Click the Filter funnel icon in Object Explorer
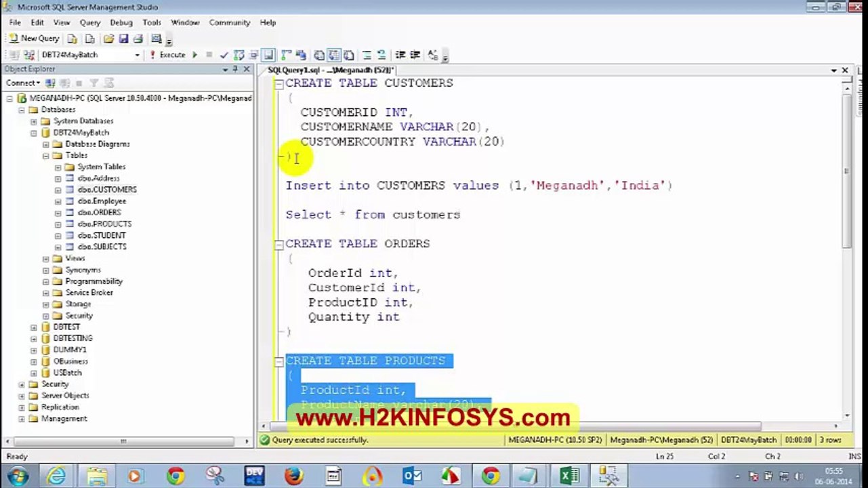 point(94,83)
